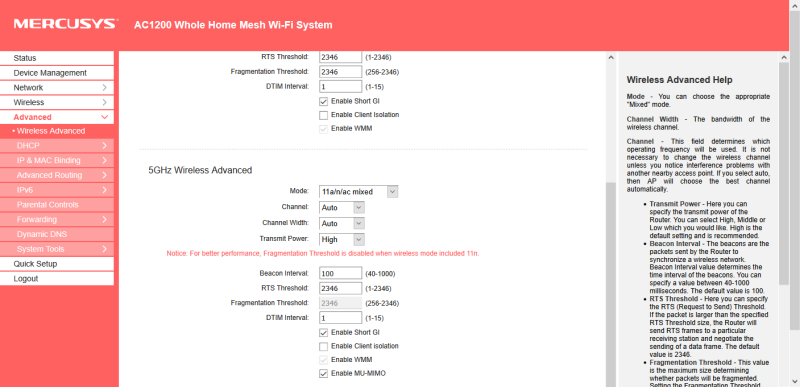Edit the 5GHz RTS Threshold field

(340, 288)
